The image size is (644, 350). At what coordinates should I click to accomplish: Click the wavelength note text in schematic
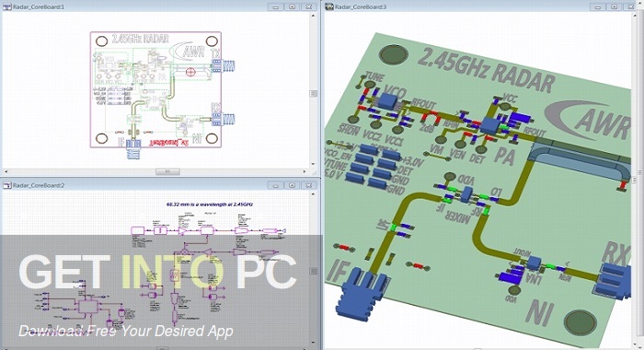(210, 204)
